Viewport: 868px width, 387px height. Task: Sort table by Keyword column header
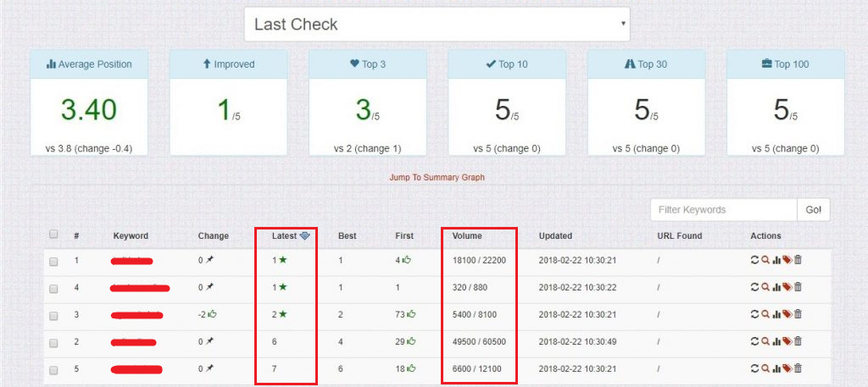tap(131, 235)
